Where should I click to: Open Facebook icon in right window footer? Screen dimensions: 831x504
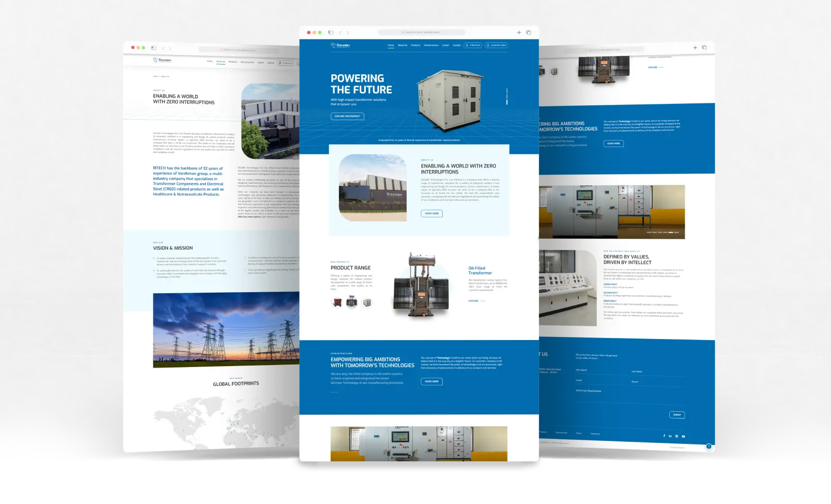pos(664,436)
